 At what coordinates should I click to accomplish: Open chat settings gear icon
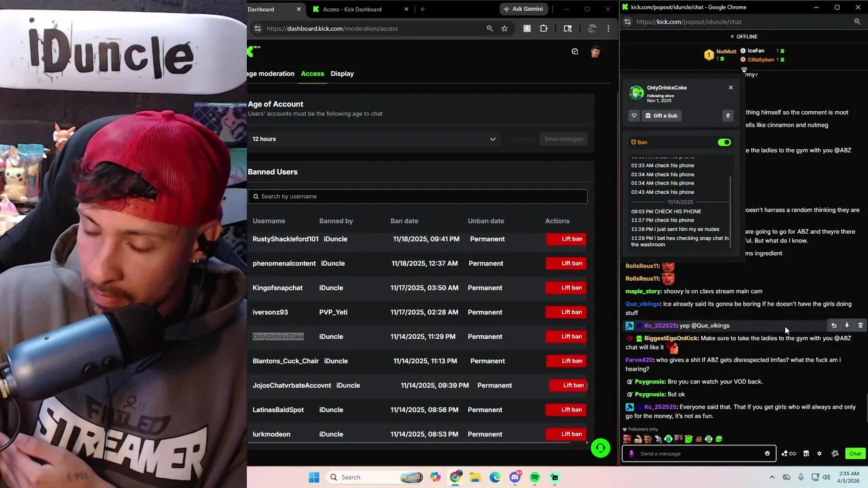[819, 453]
